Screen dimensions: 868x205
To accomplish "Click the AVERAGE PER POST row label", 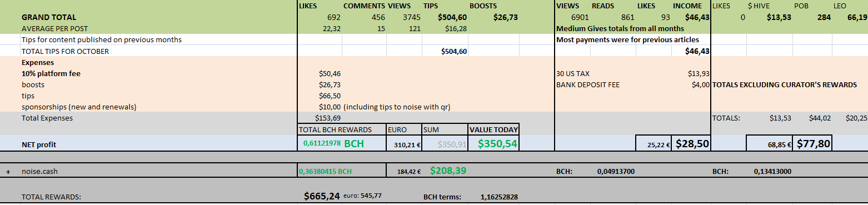I will tap(54, 28).
